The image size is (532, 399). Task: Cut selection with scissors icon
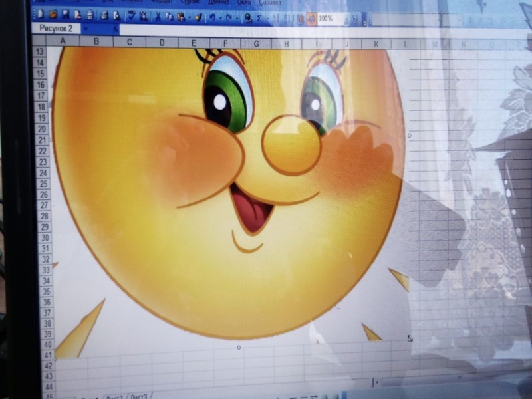[x=158, y=16]
